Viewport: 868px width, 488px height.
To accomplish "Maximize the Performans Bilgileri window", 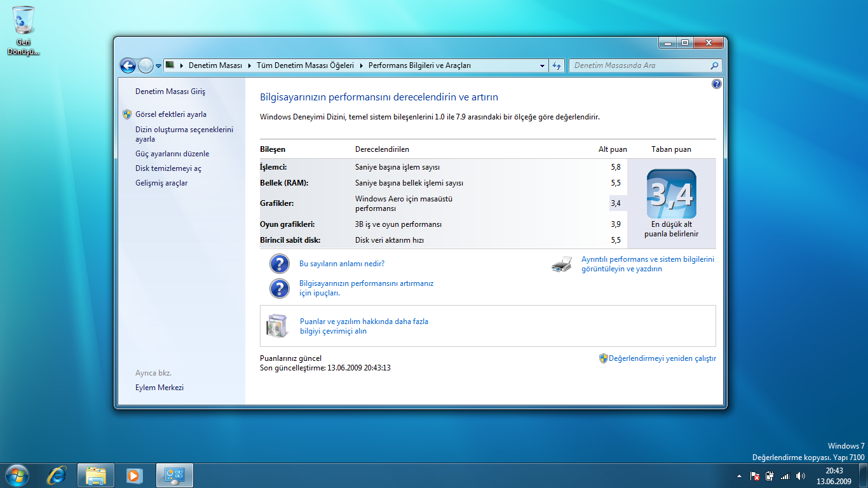I will click(x=684, y=43).
